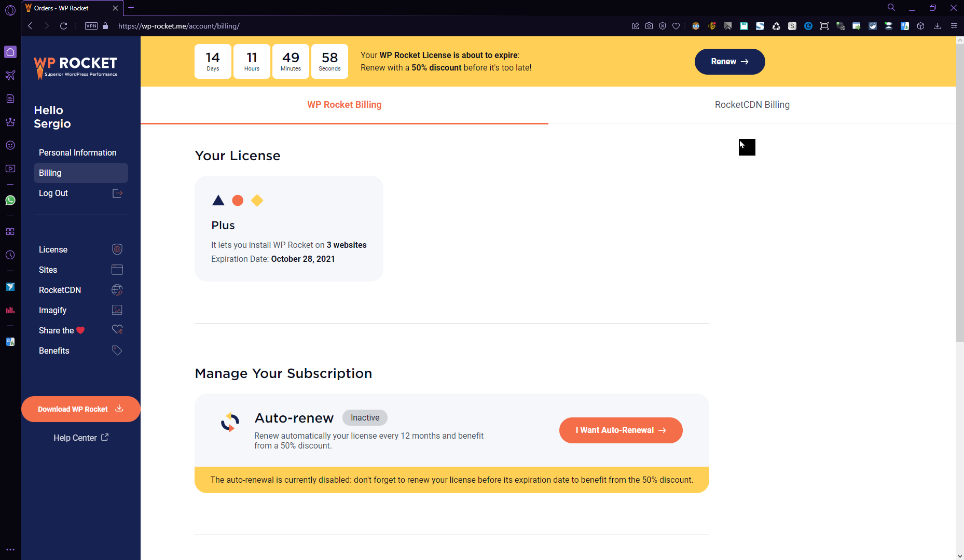Image resolution: width=964 pixels, height=560 pixels.
Task: Open the four-squares grid sidebar icon
Action: tap(10, 232)
